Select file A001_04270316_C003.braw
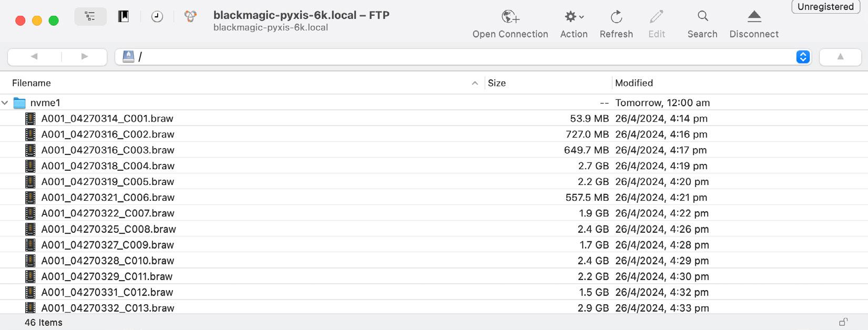 (108, 150)
